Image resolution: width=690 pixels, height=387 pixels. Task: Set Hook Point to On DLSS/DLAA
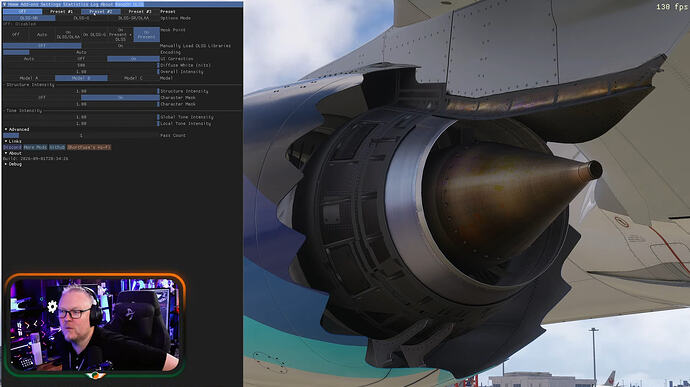pos(68,34)
